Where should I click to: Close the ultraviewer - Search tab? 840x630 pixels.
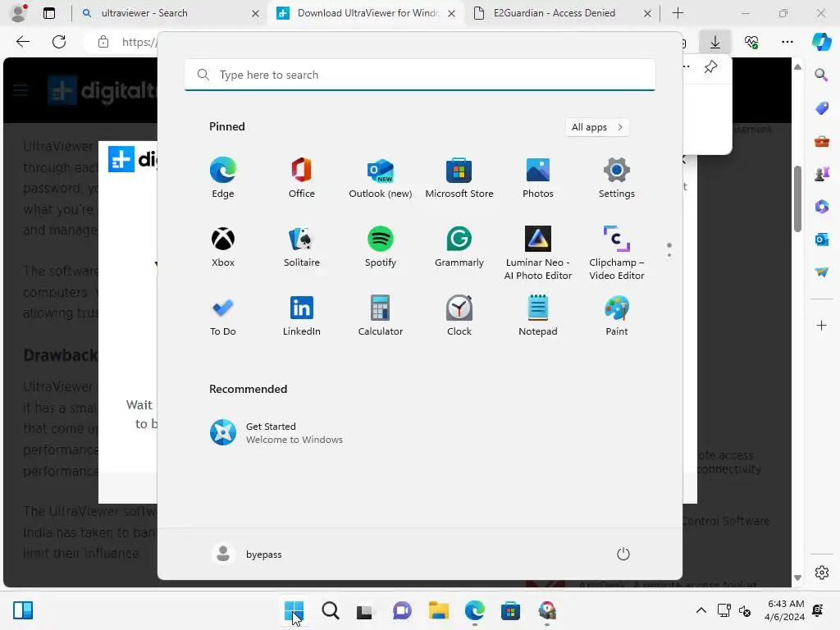coord(256,13)
